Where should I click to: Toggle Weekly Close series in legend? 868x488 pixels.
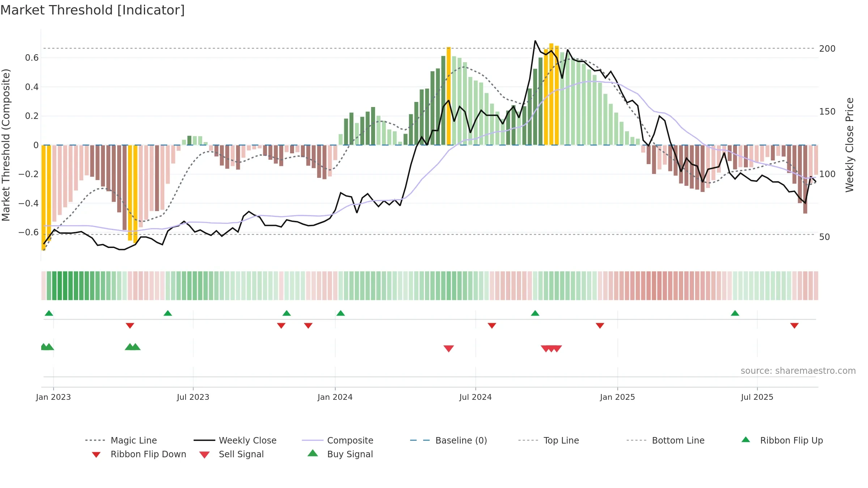(235, 440)
